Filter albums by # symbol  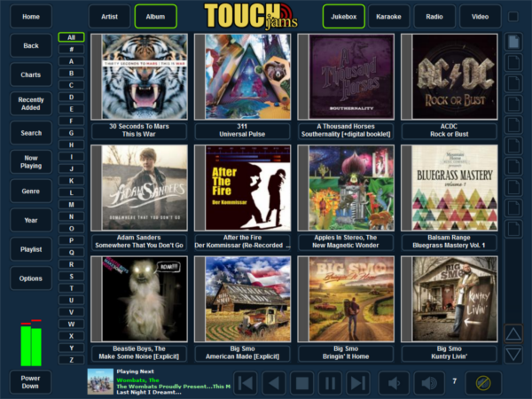click(x=71, y=49)
